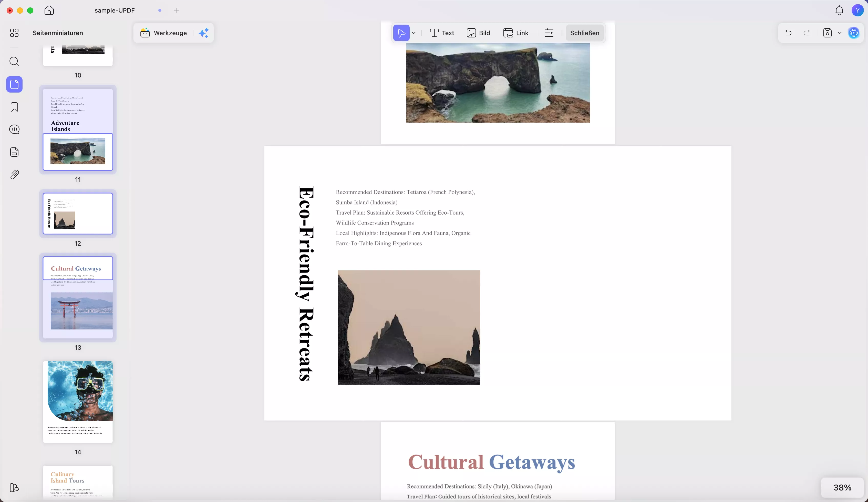The image size is (868, 502).
Task: Open the bookmarks panel
Action: pyautogui.click(x=14, y=107)
